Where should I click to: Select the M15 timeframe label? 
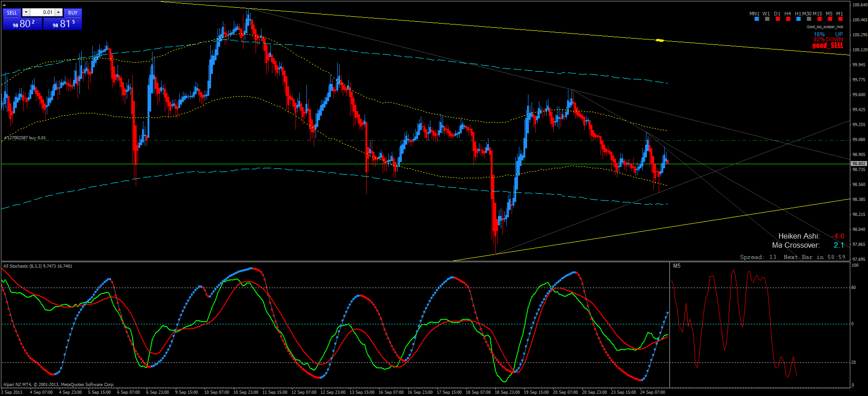[817, 14]
